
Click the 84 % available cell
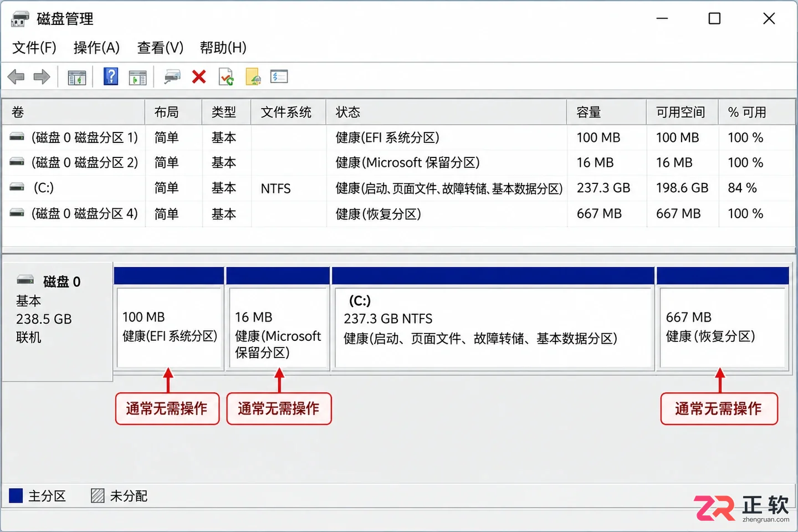pos(742,188)
